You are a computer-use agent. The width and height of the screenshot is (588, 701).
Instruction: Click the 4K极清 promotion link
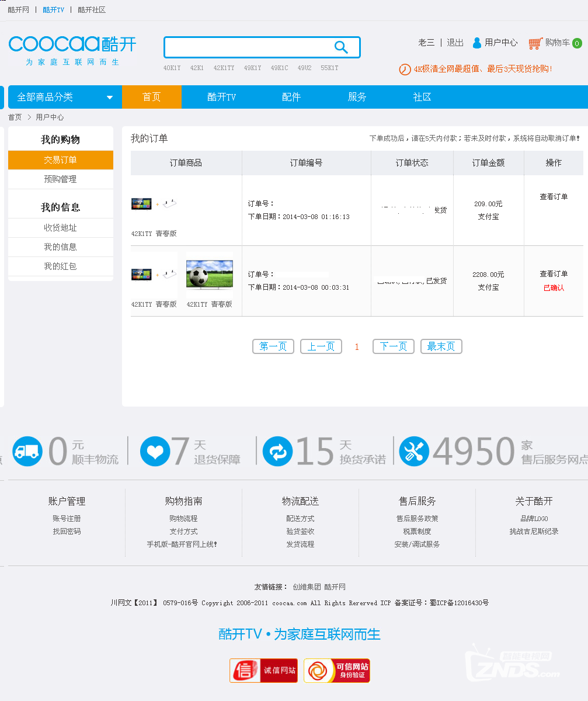483,69
